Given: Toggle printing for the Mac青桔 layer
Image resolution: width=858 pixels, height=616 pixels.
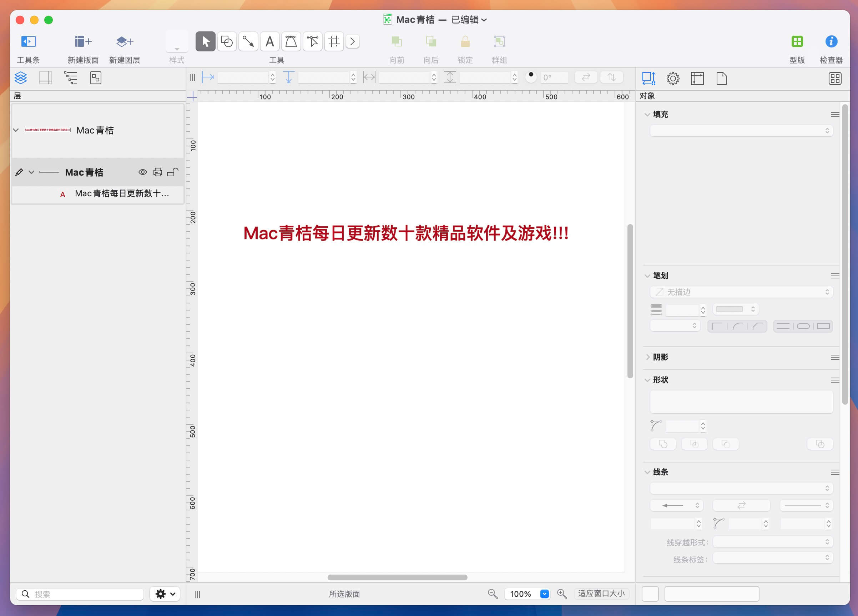Looking at the screenshot, I should (x=158, y=172).
